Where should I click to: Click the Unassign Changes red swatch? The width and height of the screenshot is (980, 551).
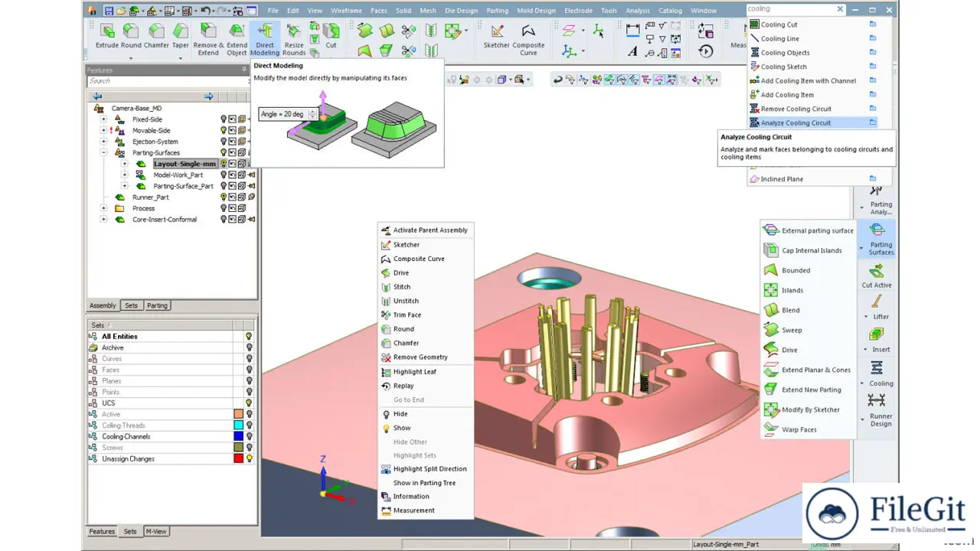tap(238, 458)
